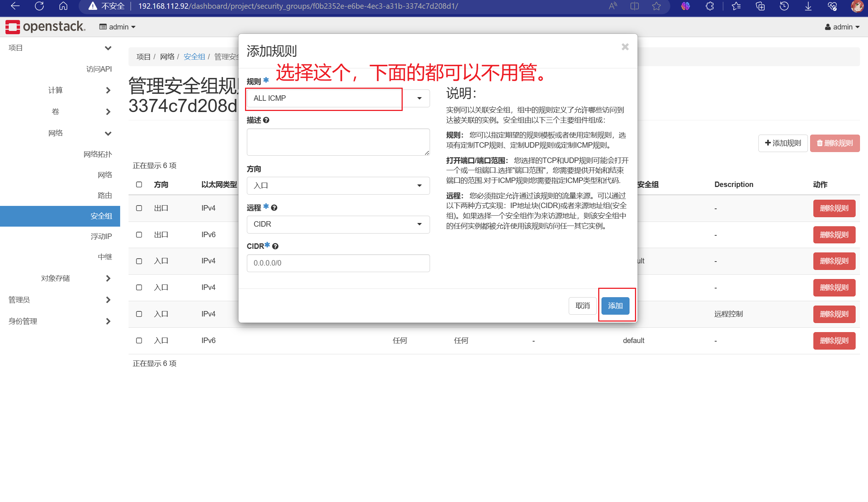Click the 取消 button in the dialog
This screenshot has width=868, height=502.
[x=582, y=306]
